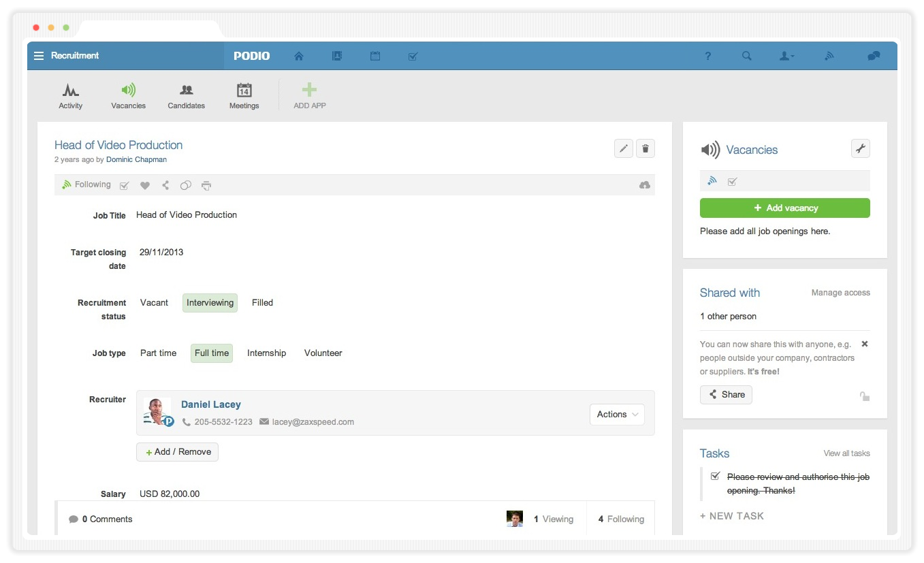Open the Meetings app tab

[244, 96]
